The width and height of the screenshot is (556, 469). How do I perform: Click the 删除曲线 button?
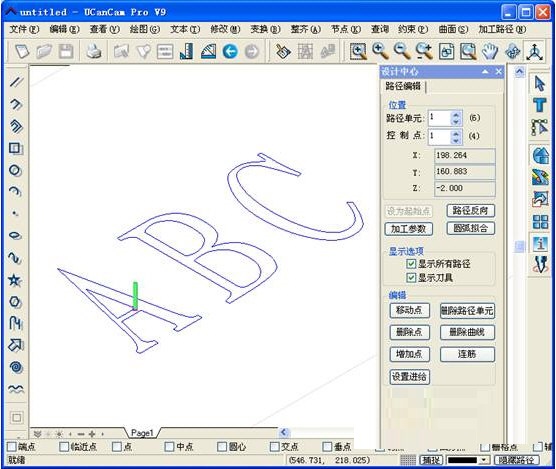467,332
